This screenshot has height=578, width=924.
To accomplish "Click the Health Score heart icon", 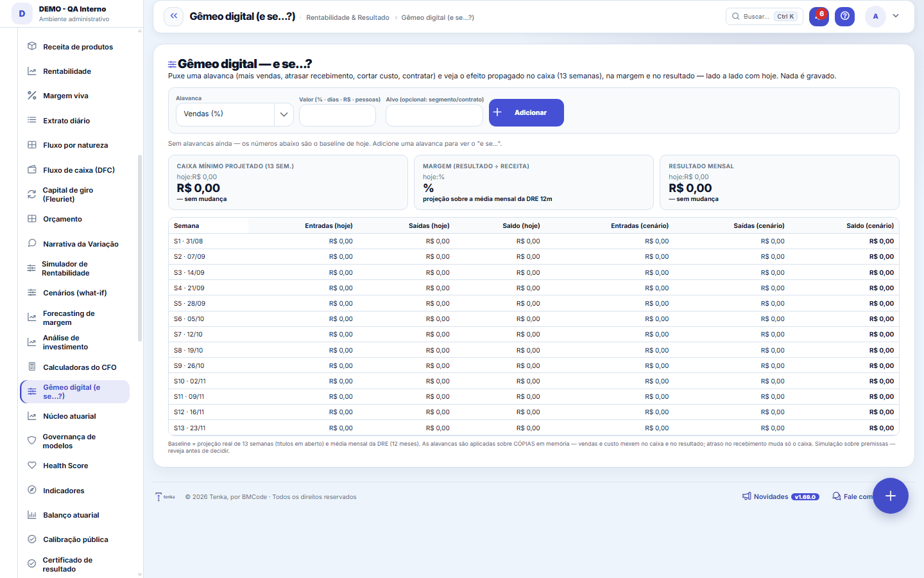I will coord(32,465).
